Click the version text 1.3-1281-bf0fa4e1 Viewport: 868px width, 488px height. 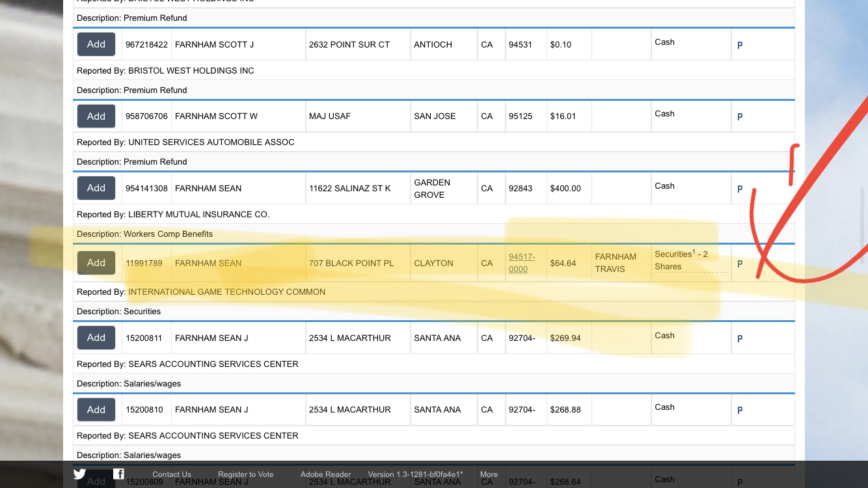pyautogui.click(x=415, y=474)
